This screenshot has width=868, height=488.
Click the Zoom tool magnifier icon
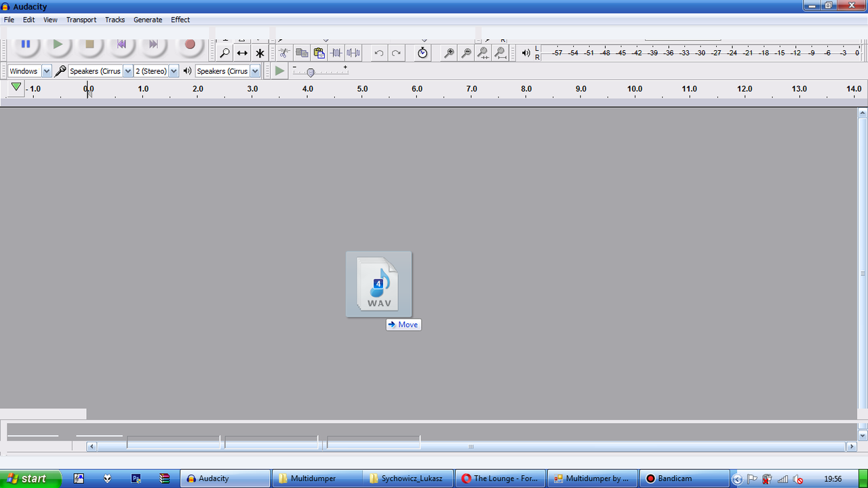click(x=224, y=53)
